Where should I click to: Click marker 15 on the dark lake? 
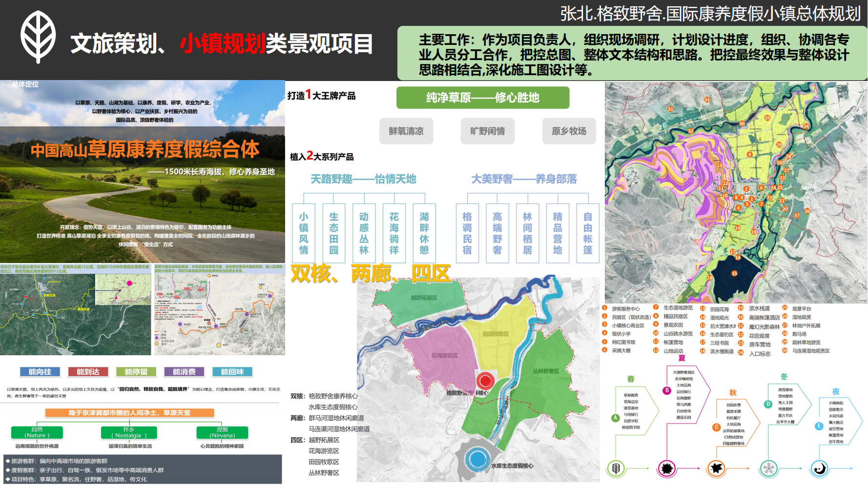(x=734, y=273)
